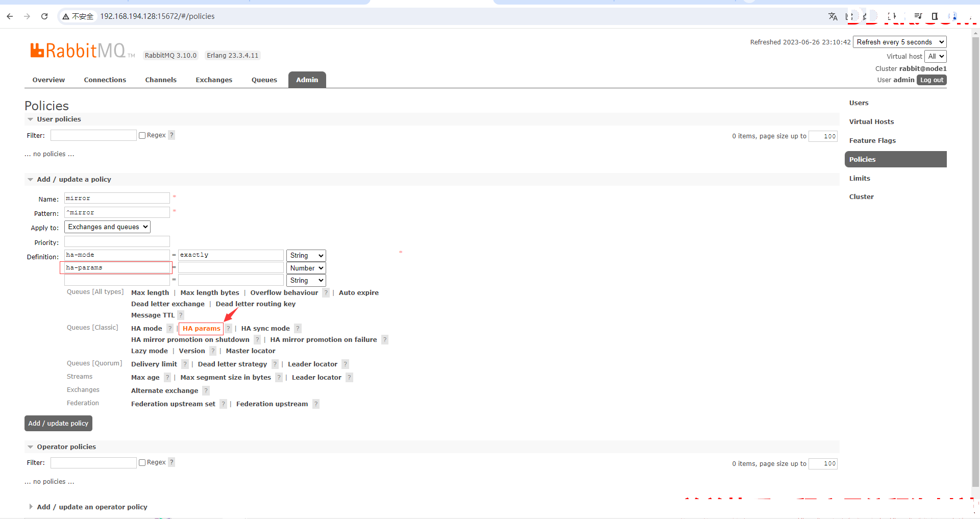Click the browser address bar URL
This screenshot has width=980, height=519.
[157, 16]
